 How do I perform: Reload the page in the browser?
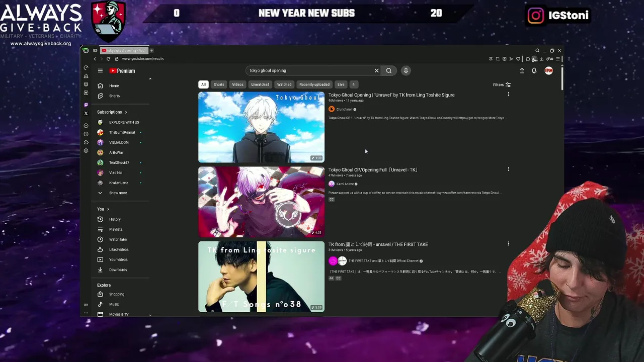[108, 59]
